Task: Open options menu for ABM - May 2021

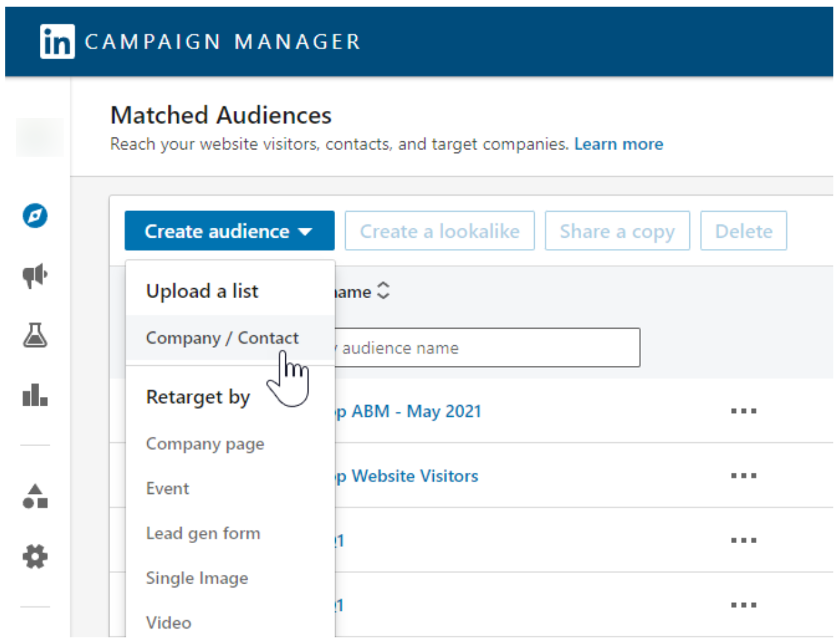Action: [744, 410]
